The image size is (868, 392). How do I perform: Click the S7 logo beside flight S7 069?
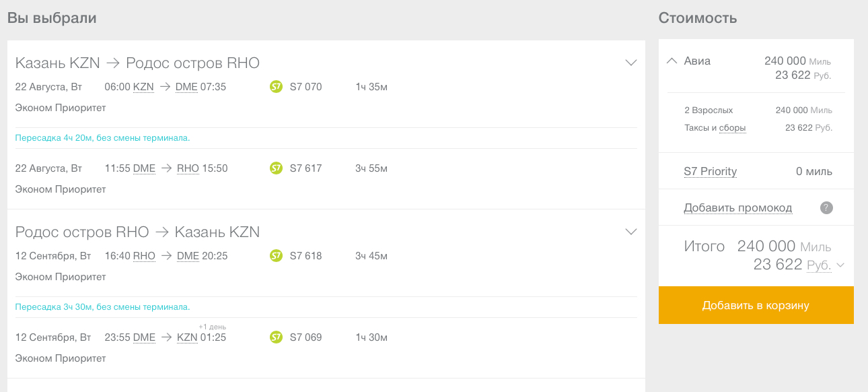(276, 337)
